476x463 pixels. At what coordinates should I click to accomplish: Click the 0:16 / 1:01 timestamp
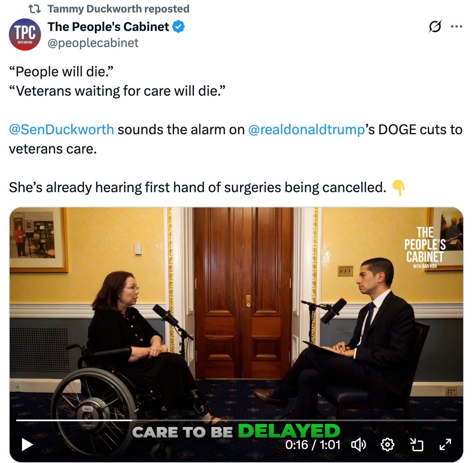pos(313,445)
